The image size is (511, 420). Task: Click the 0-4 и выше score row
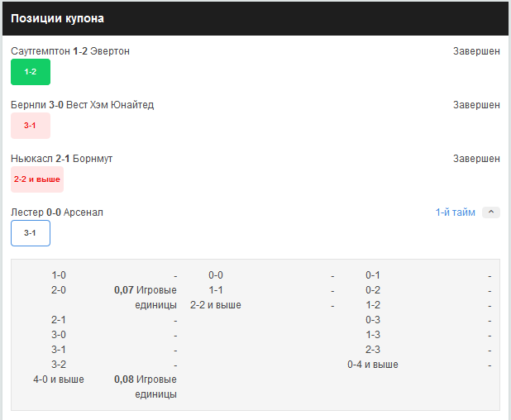tap(373, 365)
